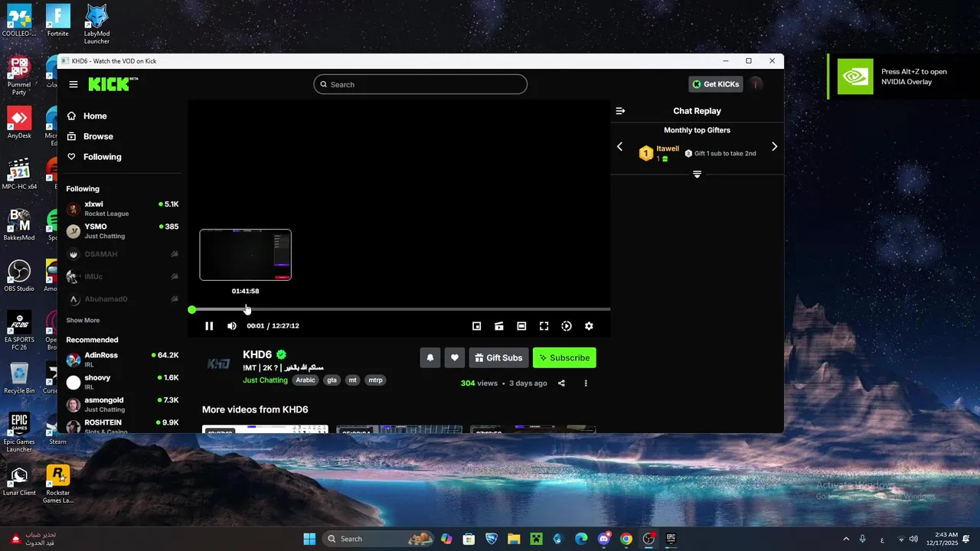Image resolution: width=980 pixels, height=551 pixels.
Task: Open OSAMAH offline channel
Action: pos(122,254)
